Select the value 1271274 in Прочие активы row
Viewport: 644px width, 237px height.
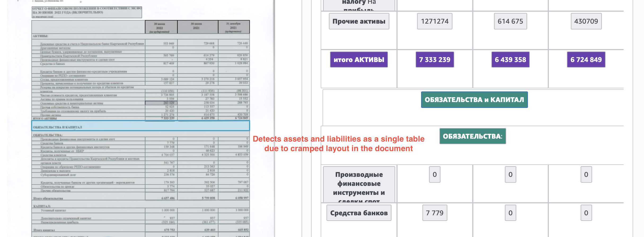(x=434, y=21)
